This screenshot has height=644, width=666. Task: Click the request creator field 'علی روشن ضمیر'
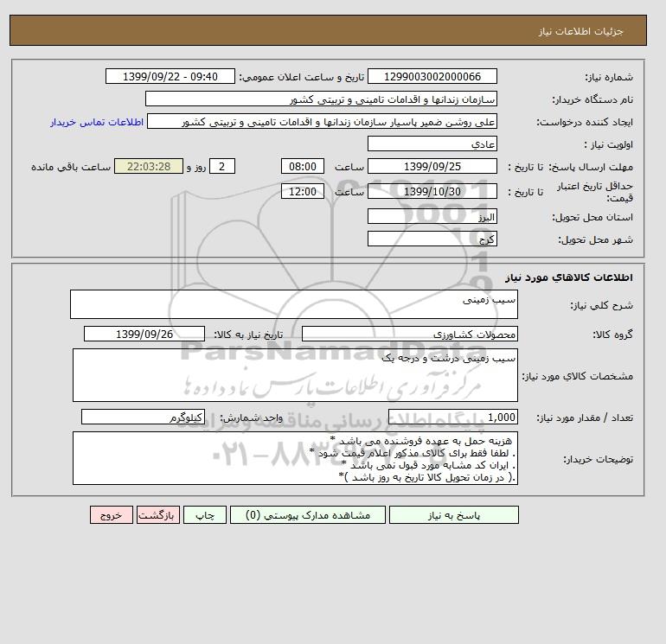pos(322,122)
